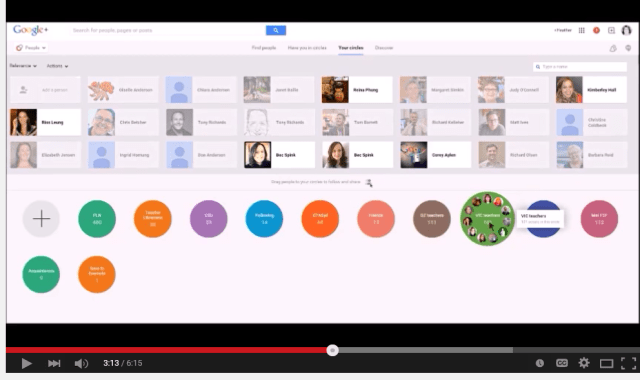This screenshot has height=380, width=640.
Task: Select the Corey Aylen person card
Action: pos(435,155)
